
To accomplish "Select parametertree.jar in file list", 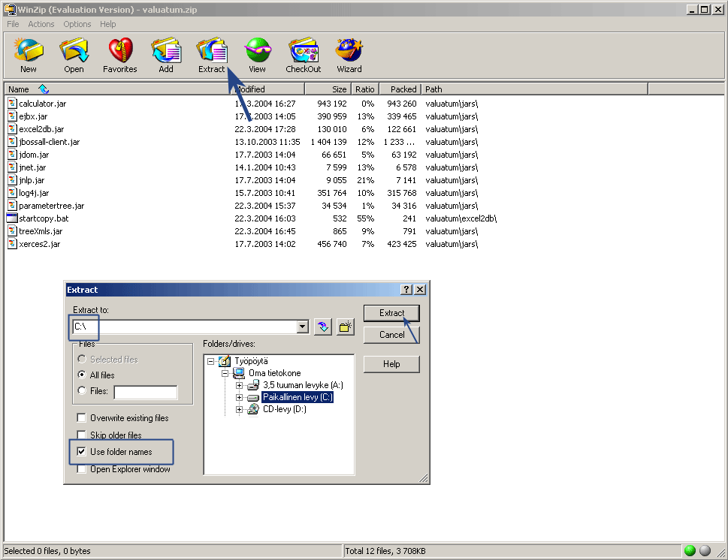I will pyautogui.click(x=52, y=206).
